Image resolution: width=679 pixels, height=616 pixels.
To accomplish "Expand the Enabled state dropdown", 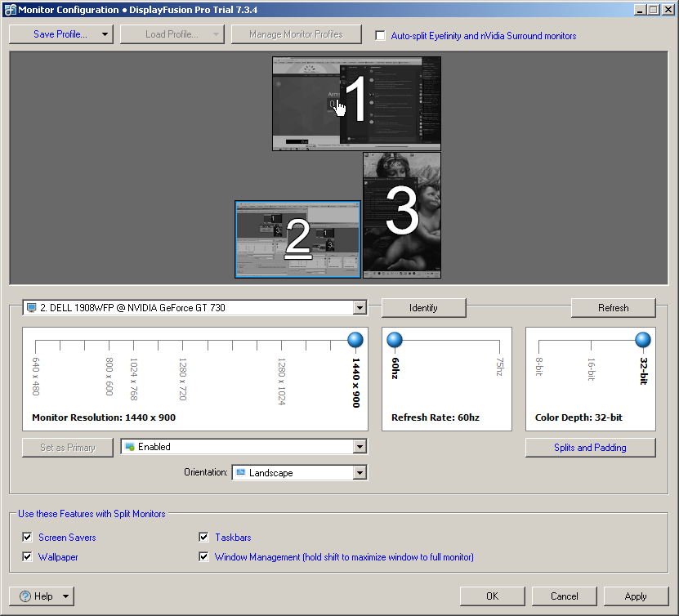I will (x=360, y=447).
